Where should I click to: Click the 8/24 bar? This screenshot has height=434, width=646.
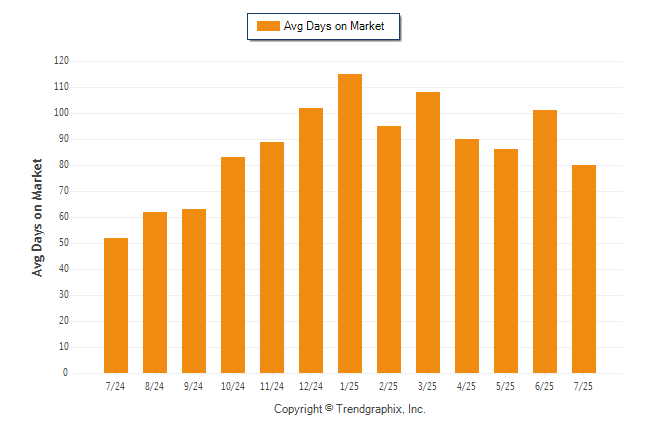(155, 293)
